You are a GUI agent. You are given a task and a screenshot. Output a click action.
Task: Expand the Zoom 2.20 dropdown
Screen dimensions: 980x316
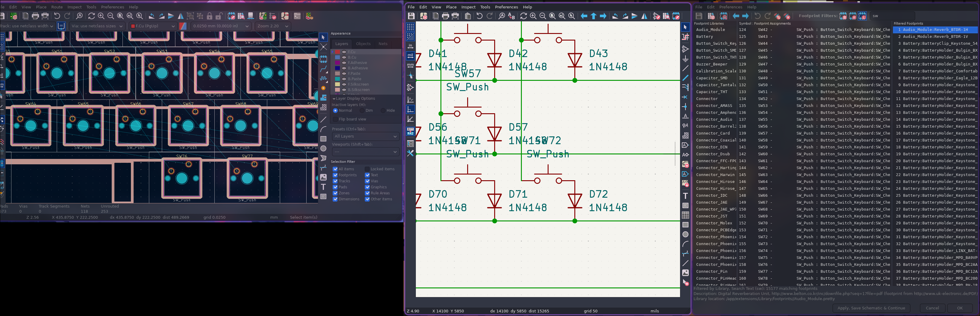pos(273,26)
